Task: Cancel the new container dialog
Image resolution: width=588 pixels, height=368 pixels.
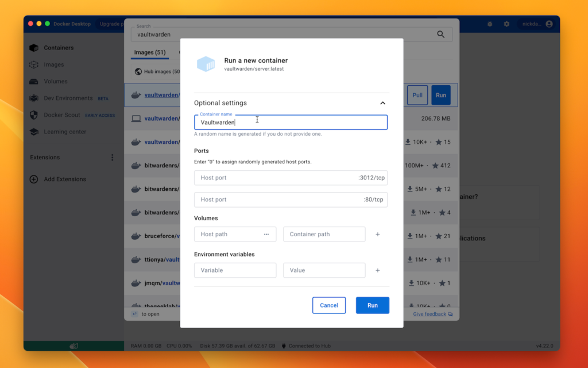Action: [329, 305]
